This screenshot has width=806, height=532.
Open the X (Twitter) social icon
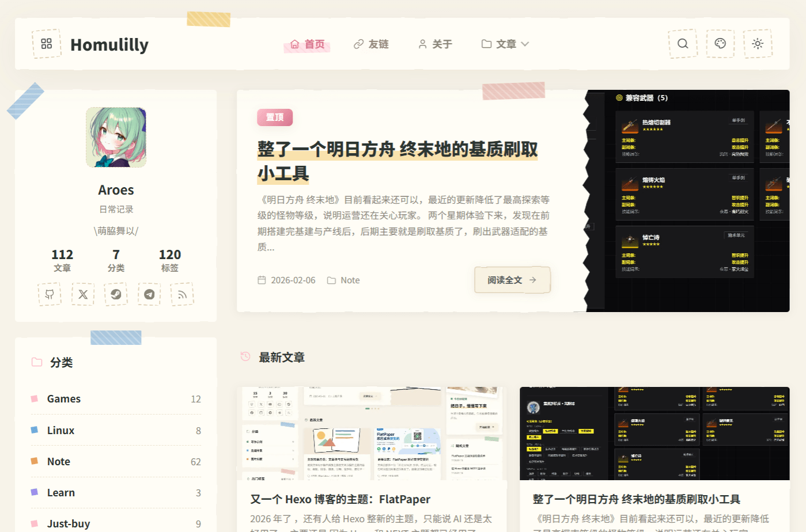83,294
